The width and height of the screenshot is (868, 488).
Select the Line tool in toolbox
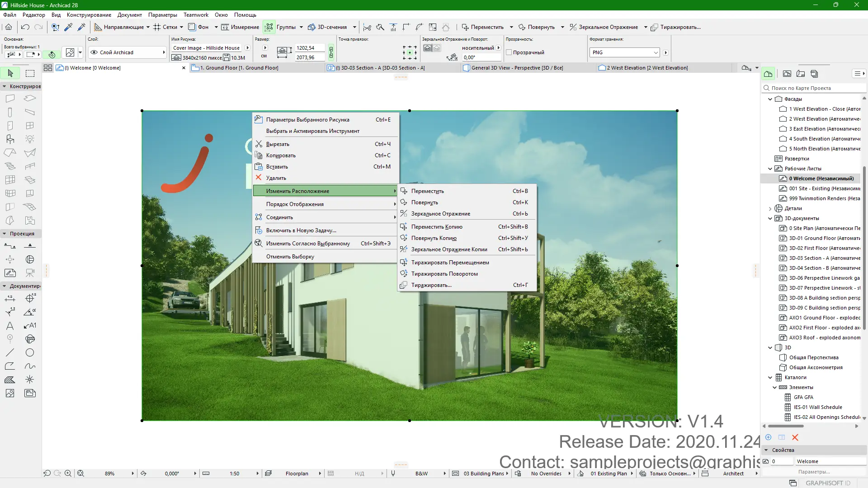pyautogui.click(x=10, y=352)
